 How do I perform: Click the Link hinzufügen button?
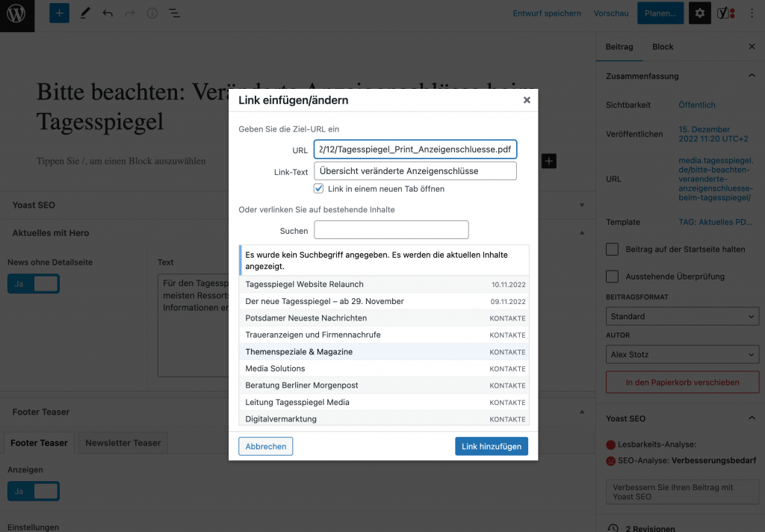coord(492,446)
